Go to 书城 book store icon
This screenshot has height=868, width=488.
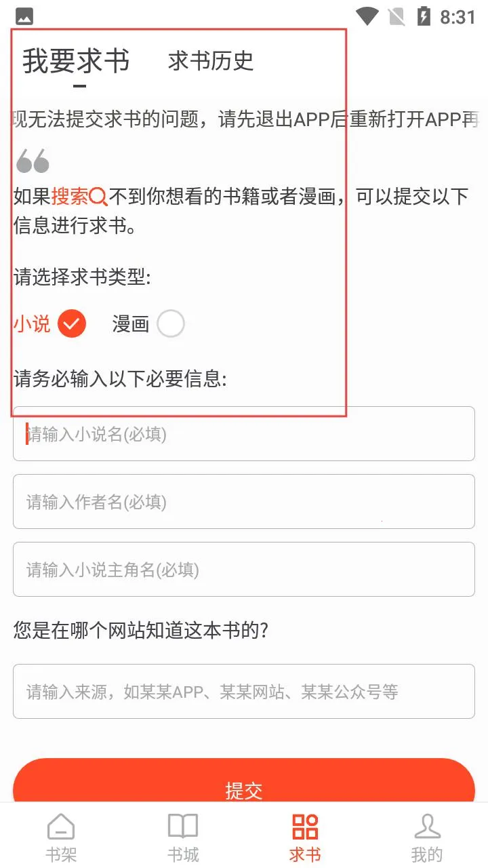(183, 827)
